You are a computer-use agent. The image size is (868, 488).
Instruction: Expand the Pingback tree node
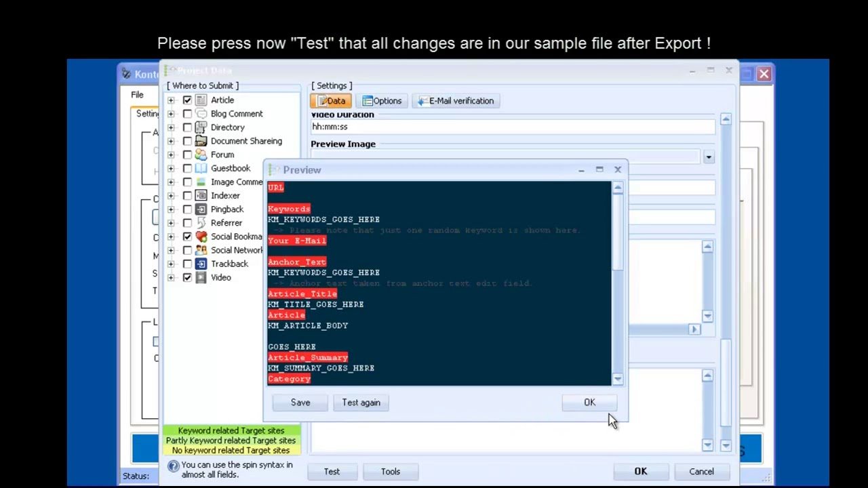click(171, 209)
